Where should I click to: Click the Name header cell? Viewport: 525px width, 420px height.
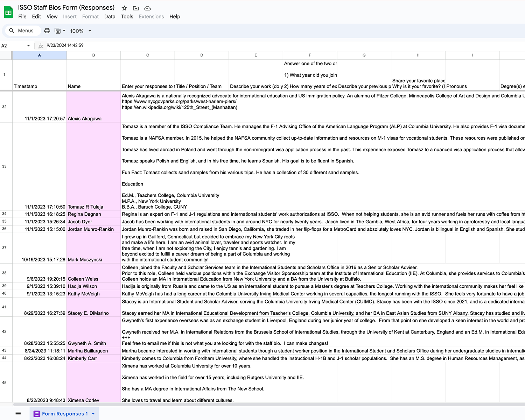tap(93, 75)
